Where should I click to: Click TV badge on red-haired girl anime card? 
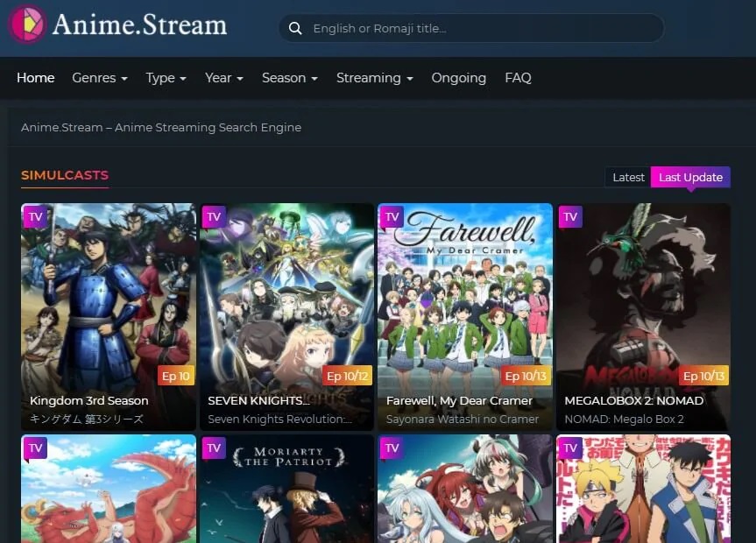(392, 448)
